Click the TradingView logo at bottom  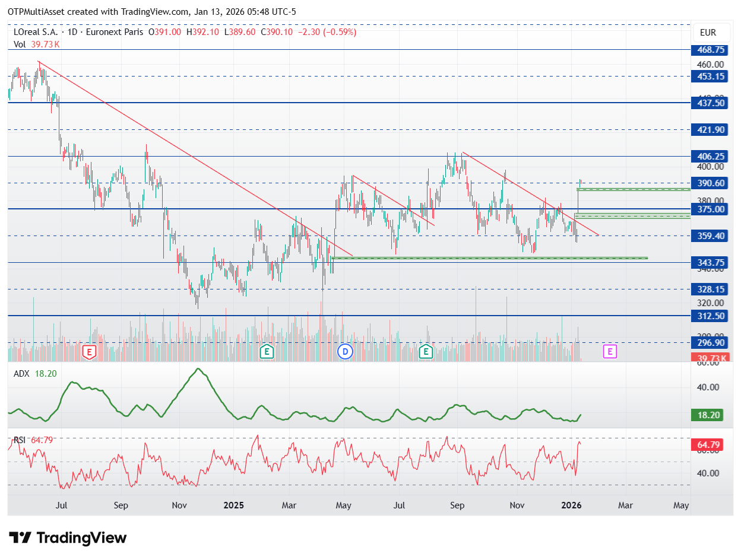click(68, 538)
